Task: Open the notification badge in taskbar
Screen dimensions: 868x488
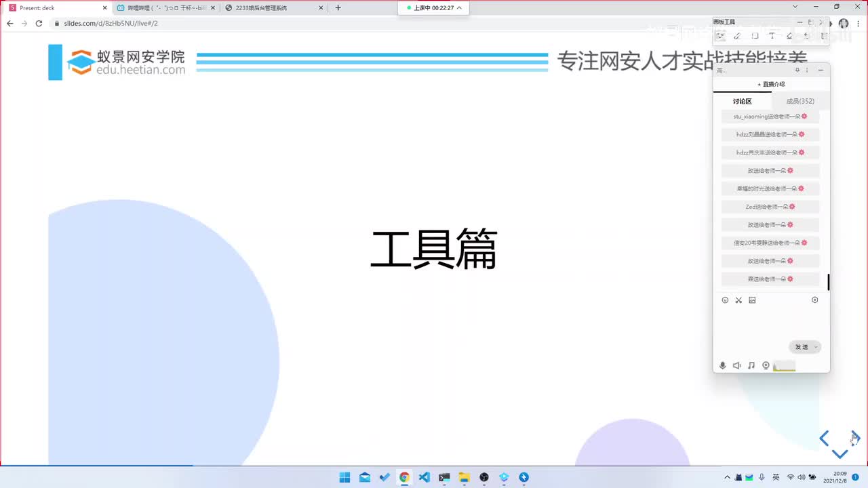Action: click(856, 477)
